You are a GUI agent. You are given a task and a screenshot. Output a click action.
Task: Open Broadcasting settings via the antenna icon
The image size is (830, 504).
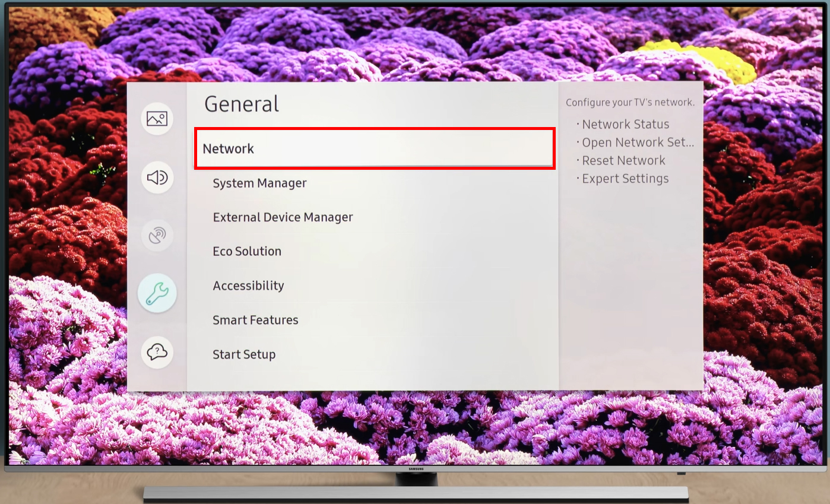point(157,234)
